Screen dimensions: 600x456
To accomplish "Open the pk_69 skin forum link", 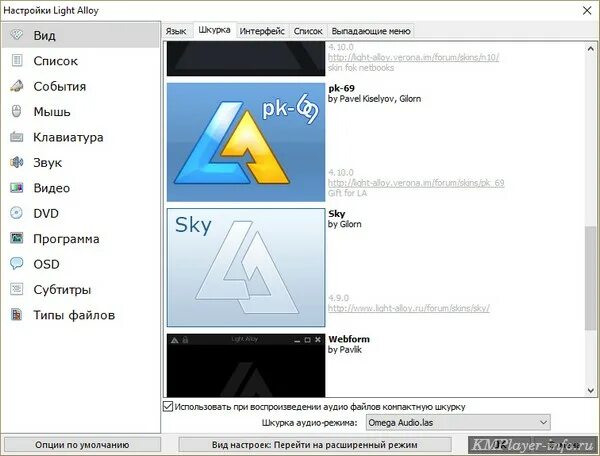I will 416,183.
